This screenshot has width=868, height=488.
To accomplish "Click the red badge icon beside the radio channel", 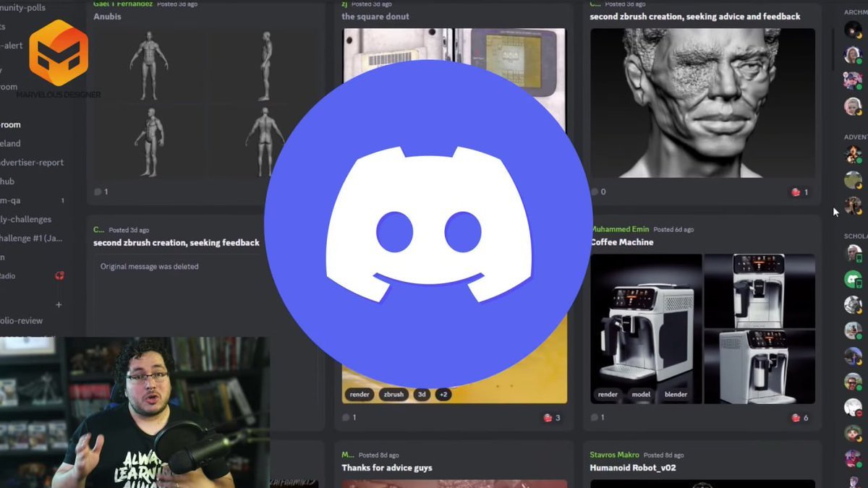I will [x=60, y=275].
